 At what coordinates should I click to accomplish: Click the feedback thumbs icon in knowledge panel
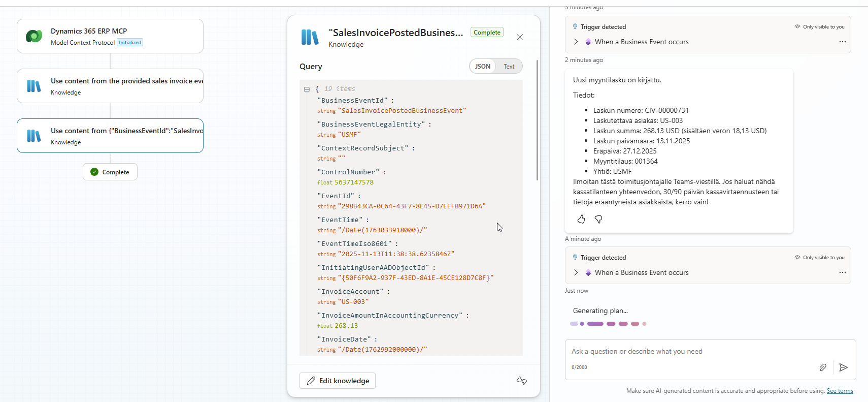pos(521,381)
